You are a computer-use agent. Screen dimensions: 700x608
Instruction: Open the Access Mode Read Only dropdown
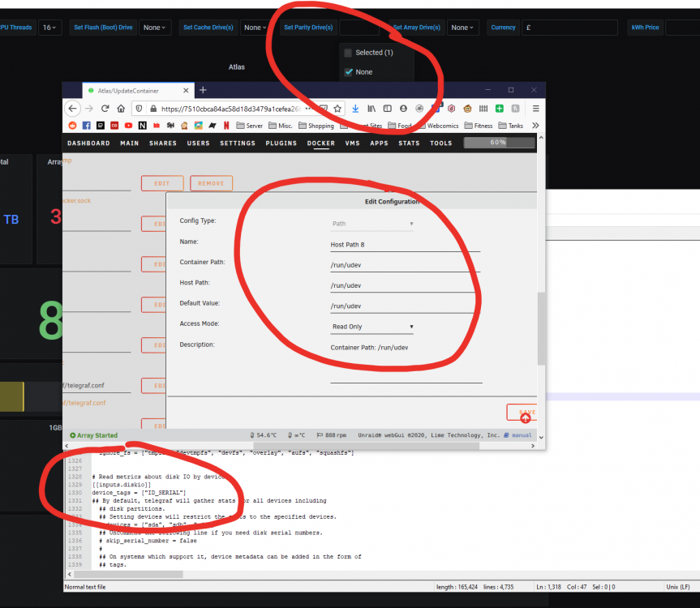(371, 327)
